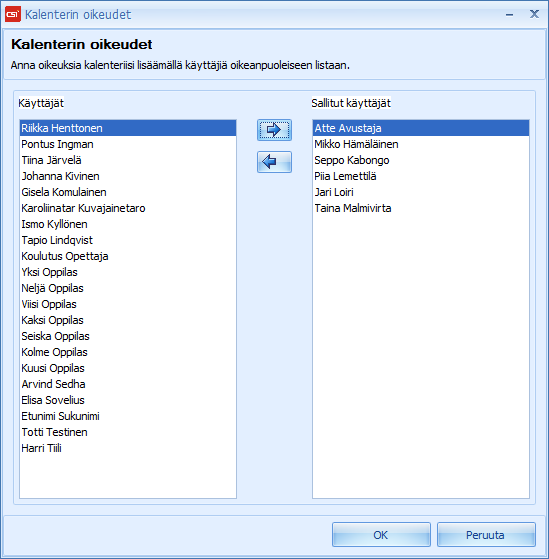549x559 pixels.
Task: Click the right arrow add-user button
Action: click(274, 130)
